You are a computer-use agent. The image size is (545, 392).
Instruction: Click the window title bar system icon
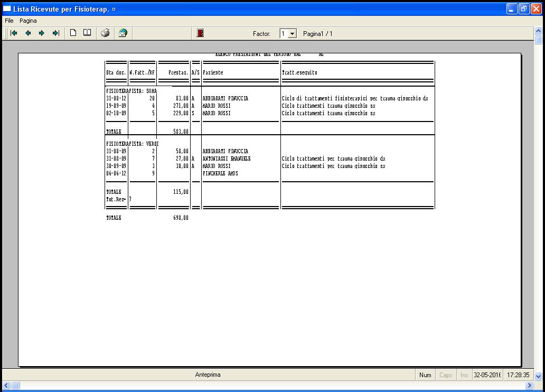coord(7,8)
